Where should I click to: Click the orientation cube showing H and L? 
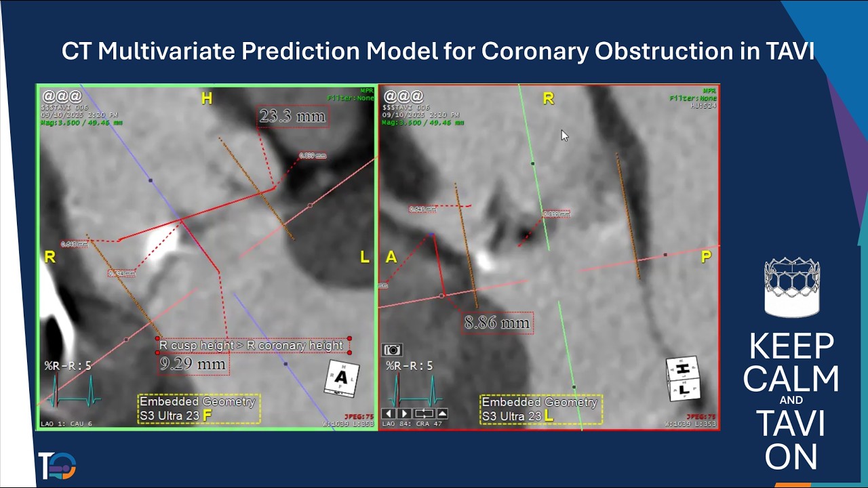click(x=684, y=378)
